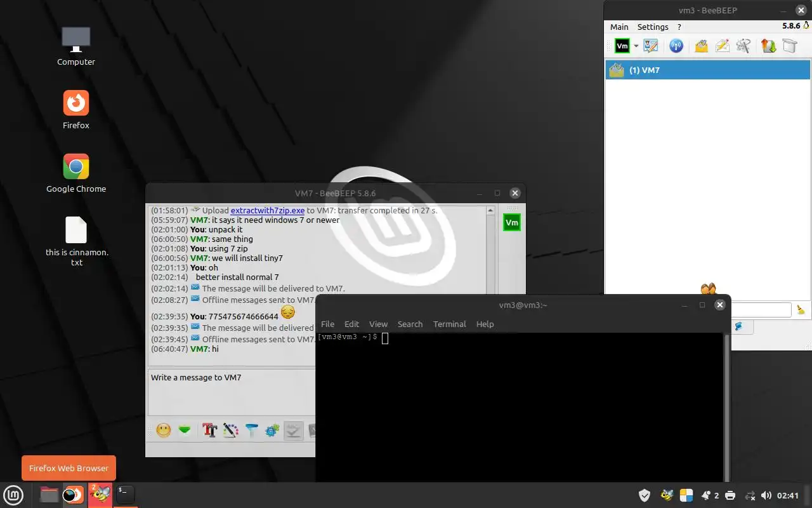Viewport: 812px width, 508px height.
Task: Open the emoticon smiley picker in chat toolbar
Action: point(164,430)
